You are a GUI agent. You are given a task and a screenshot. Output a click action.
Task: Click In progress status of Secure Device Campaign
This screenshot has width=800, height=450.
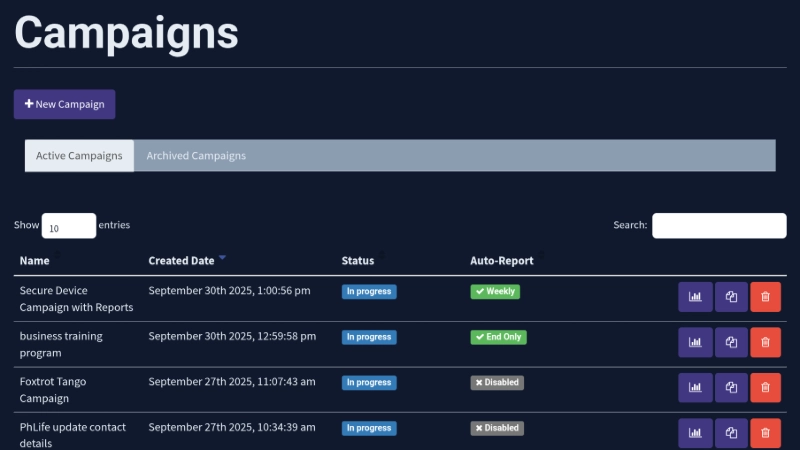pos(369,291)
